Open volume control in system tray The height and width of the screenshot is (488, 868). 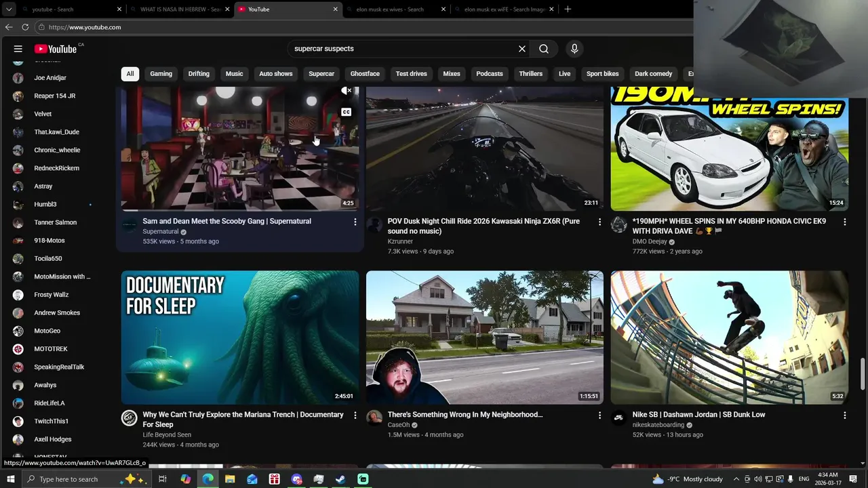coord(758,479)
